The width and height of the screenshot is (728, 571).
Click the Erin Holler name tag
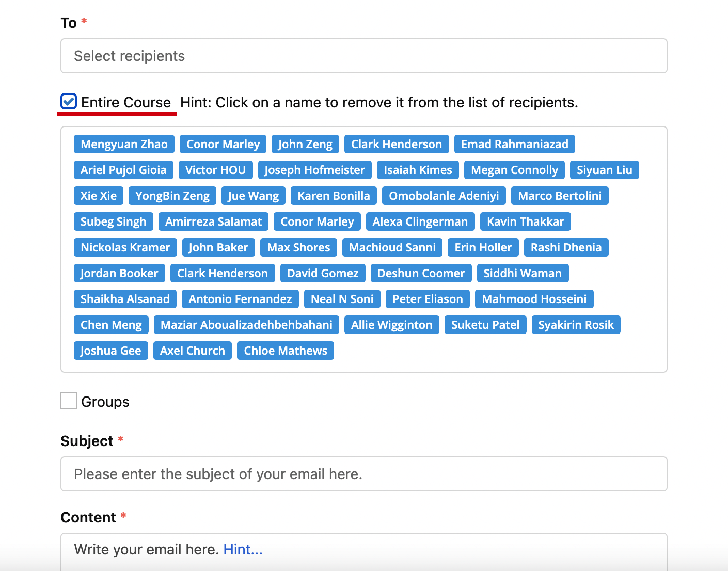tap(483, 247)
